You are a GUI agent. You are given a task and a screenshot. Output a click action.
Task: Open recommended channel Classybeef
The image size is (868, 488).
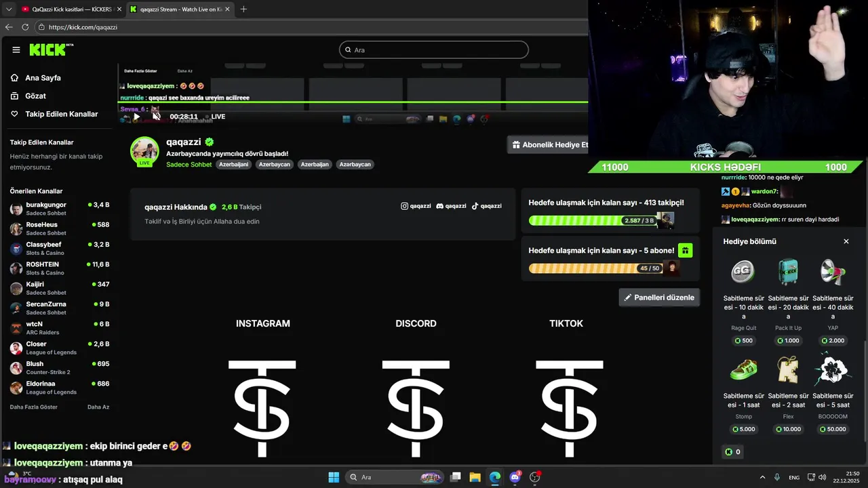click(x=60, y=248)
